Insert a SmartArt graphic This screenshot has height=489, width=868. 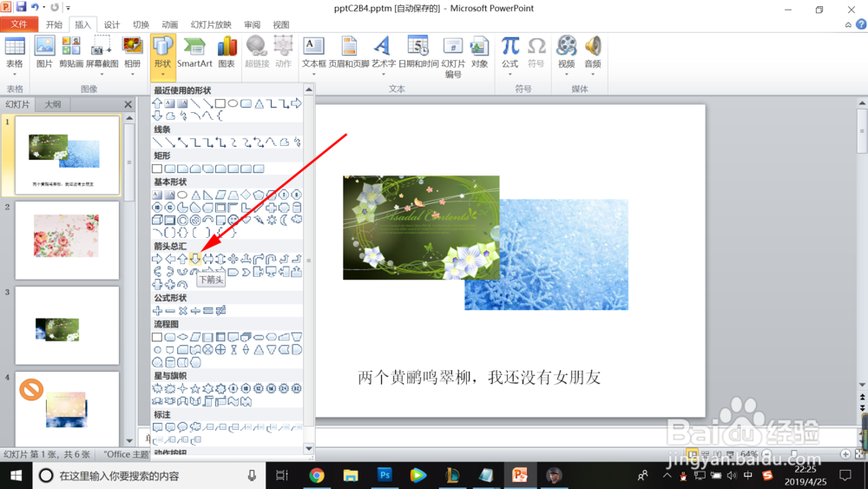194,52
